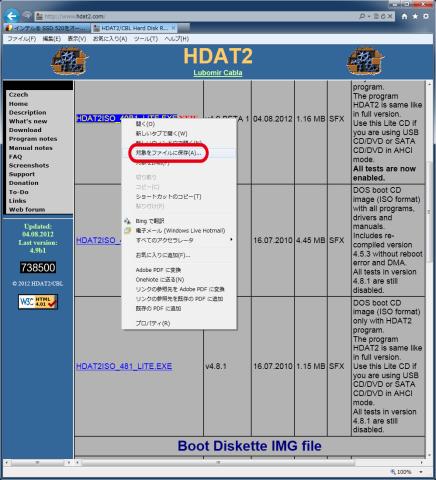
Task: Click the Boot Diskette IMG file heading
Action: pyautogui.click(x=249, y=446)
